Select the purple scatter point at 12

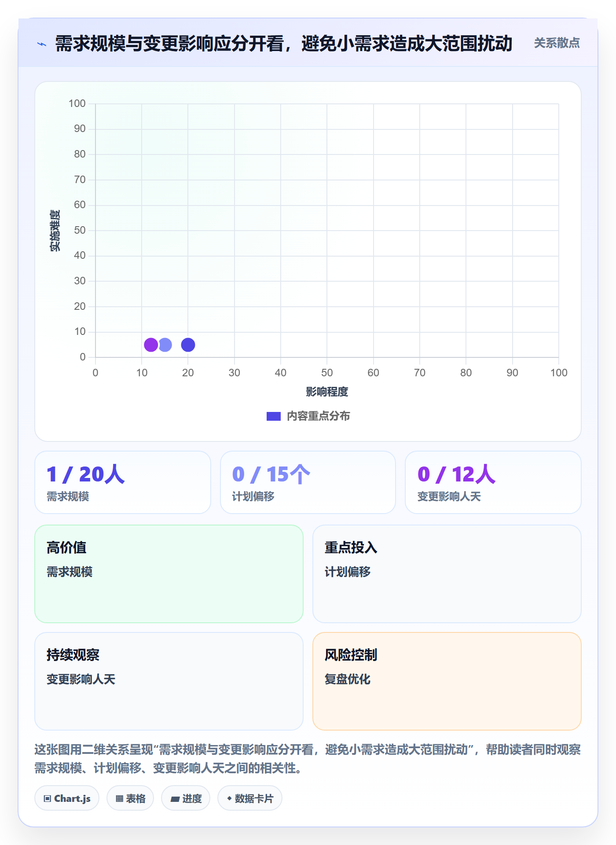[x=151, y=345]
